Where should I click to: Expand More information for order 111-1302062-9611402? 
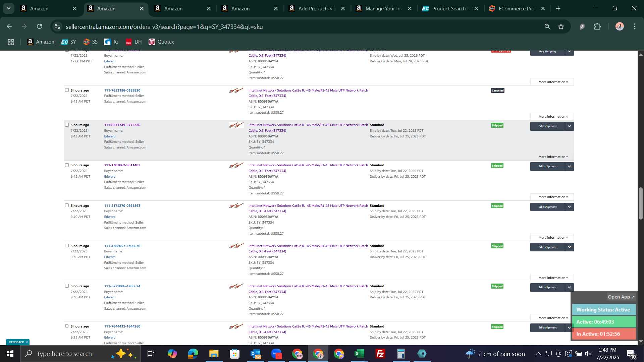(x=552, y=197)
